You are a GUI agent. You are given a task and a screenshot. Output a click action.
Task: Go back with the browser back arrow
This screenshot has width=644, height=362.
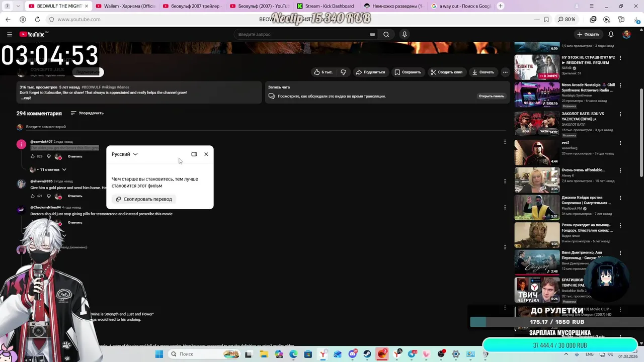pos(8,19)
